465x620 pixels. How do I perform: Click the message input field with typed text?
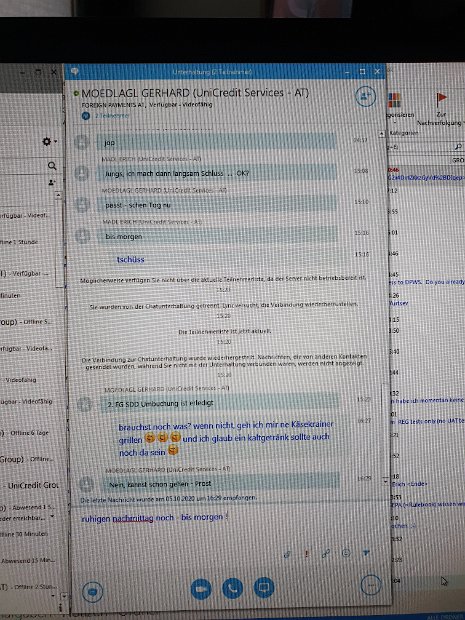(227, 528)
